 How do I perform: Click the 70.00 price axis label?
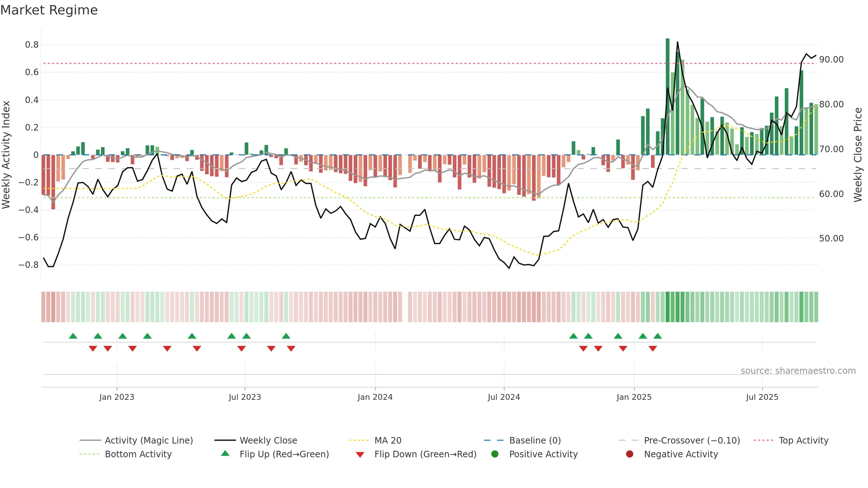coord(831,149)
